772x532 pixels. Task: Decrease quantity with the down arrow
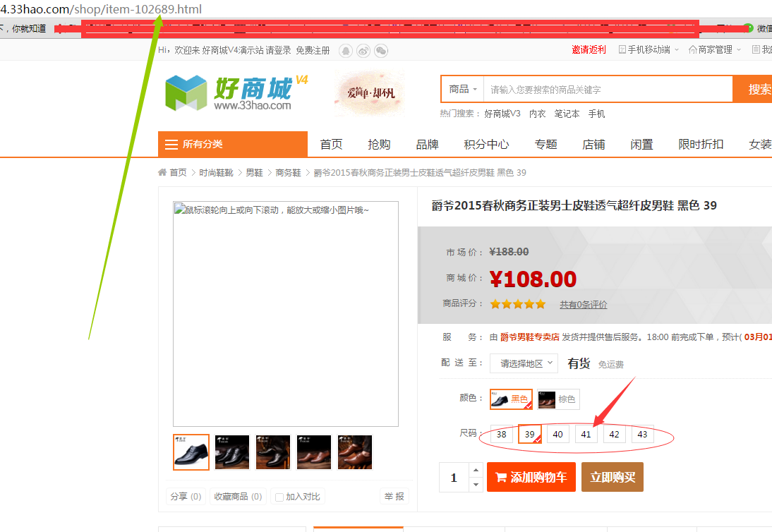[x=476, y=484]
